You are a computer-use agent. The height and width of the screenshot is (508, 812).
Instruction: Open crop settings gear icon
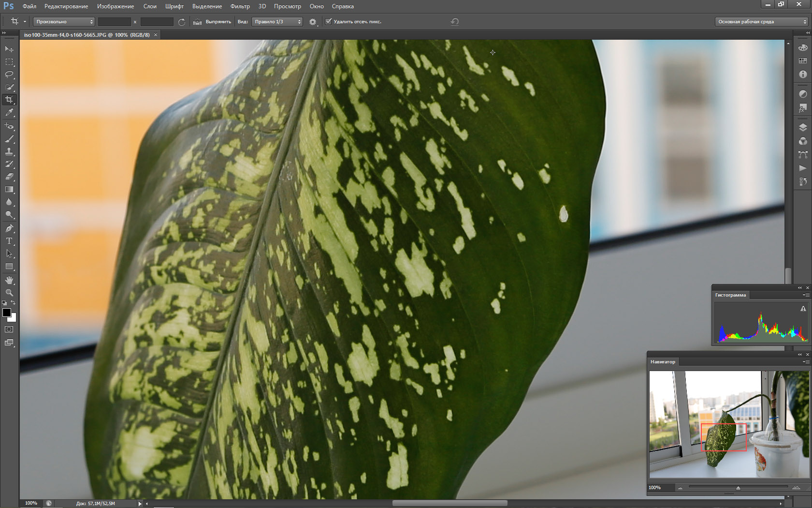click(313, 22)
